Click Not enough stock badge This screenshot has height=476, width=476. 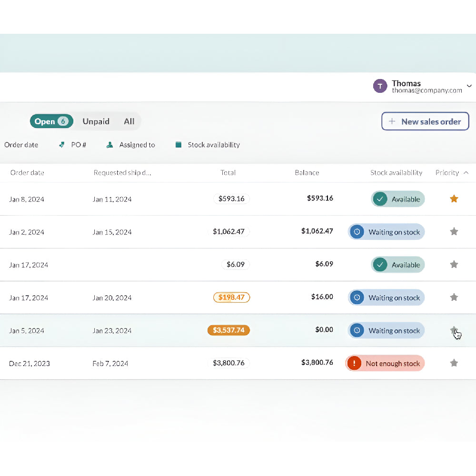coord(385,363)
